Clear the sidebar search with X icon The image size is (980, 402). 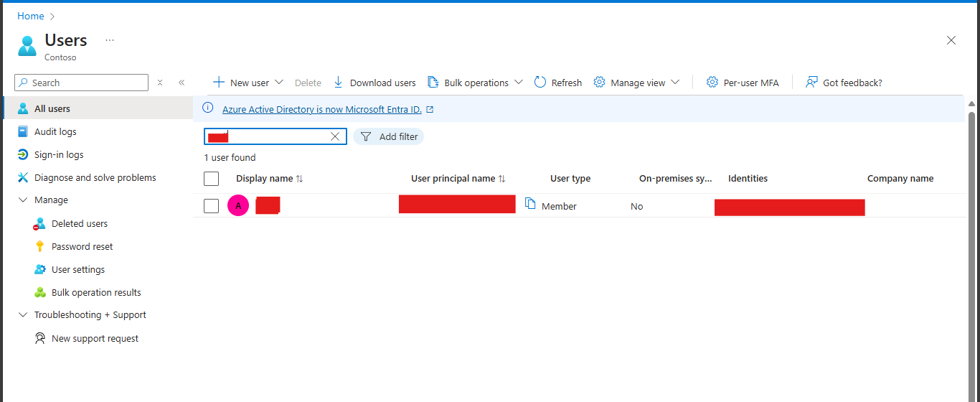tap(160, 83)
